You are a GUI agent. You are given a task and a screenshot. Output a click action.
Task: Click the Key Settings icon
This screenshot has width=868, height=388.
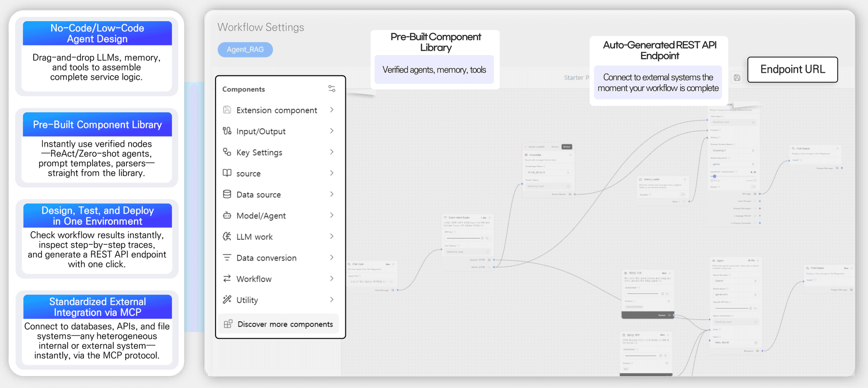(227, 152)
